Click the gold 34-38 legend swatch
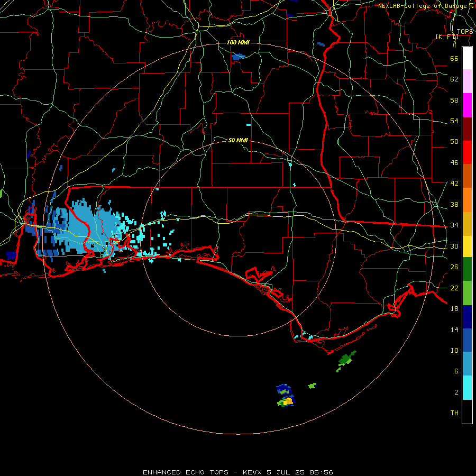The image size is (476, 476). point(467,224)
